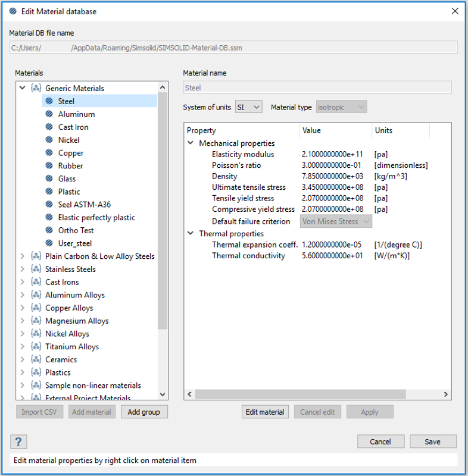Click the help question mark icon

pyautogui.click(x=19, y=441)
